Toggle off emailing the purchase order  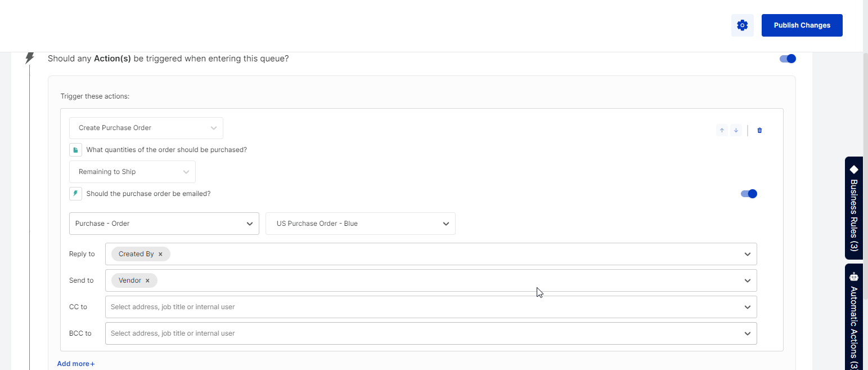[x=749, y=194]
